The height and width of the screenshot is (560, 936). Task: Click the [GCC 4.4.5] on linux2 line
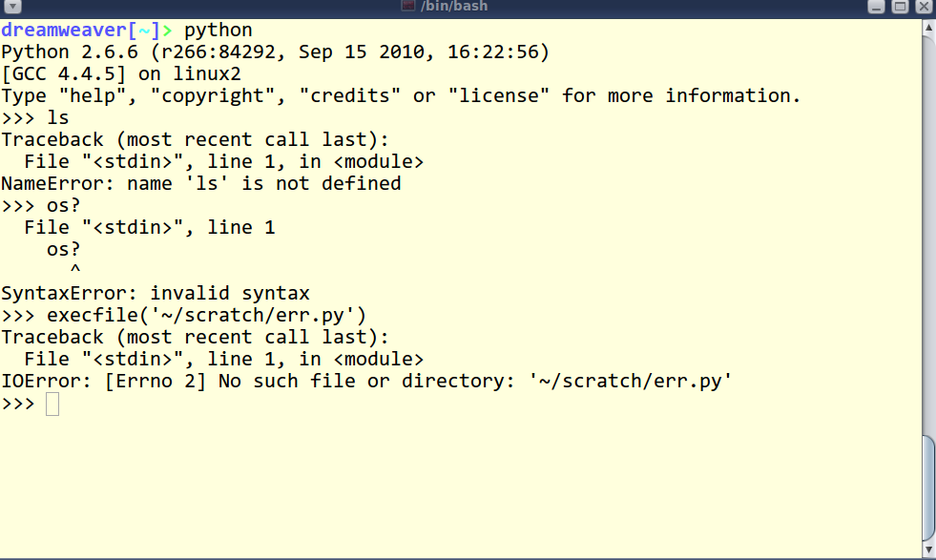click(x=121, y=74)
